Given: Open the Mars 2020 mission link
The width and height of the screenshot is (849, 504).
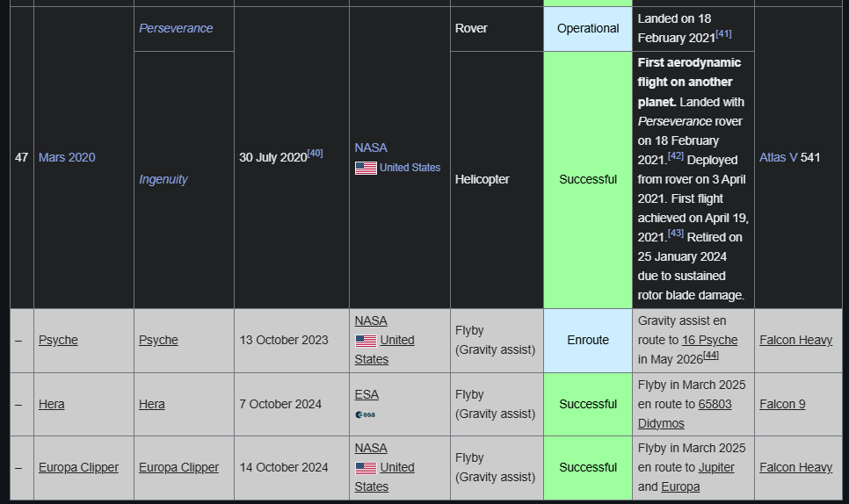Looking at the screenshot, I should click(67, 157).
